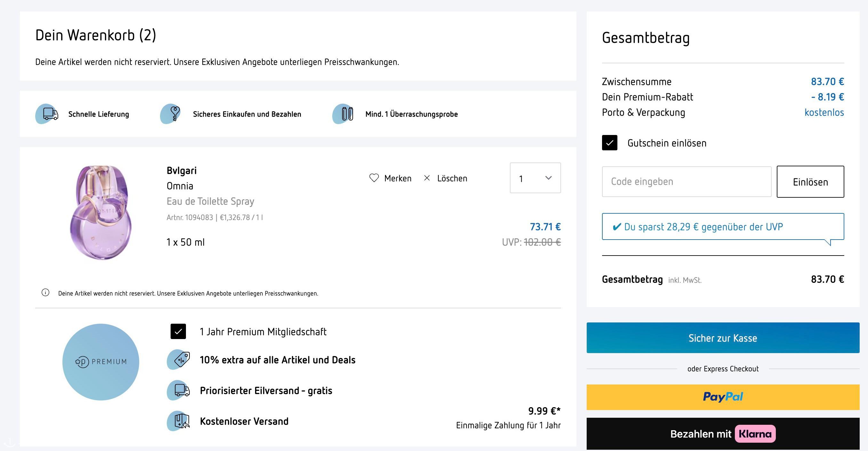
Task: Click the struck-through UVP 102.00 € price
Action: pyautogui.click(x=542, y=242)
